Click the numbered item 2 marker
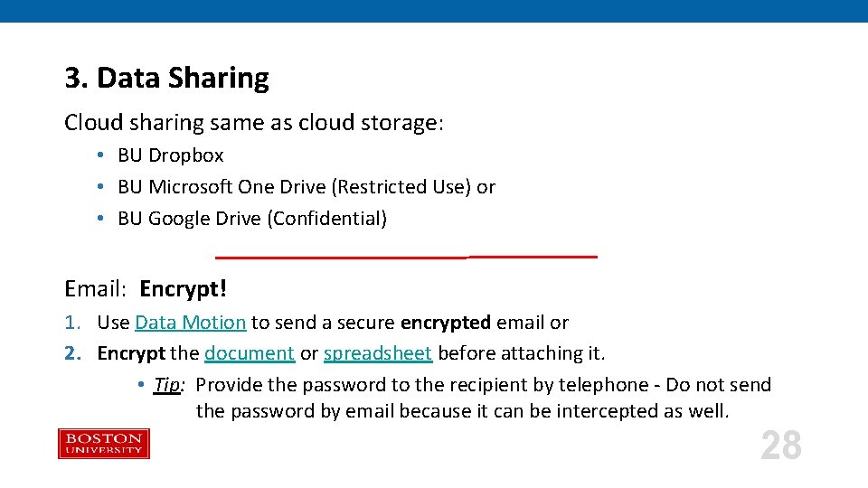This screenshot has width=868, height=488. click(x=72, y=353)
